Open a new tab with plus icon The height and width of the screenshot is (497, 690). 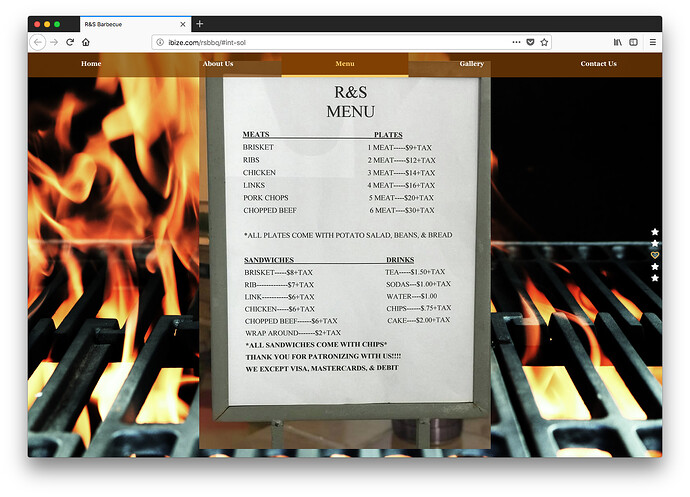click(x=200, y=24)
